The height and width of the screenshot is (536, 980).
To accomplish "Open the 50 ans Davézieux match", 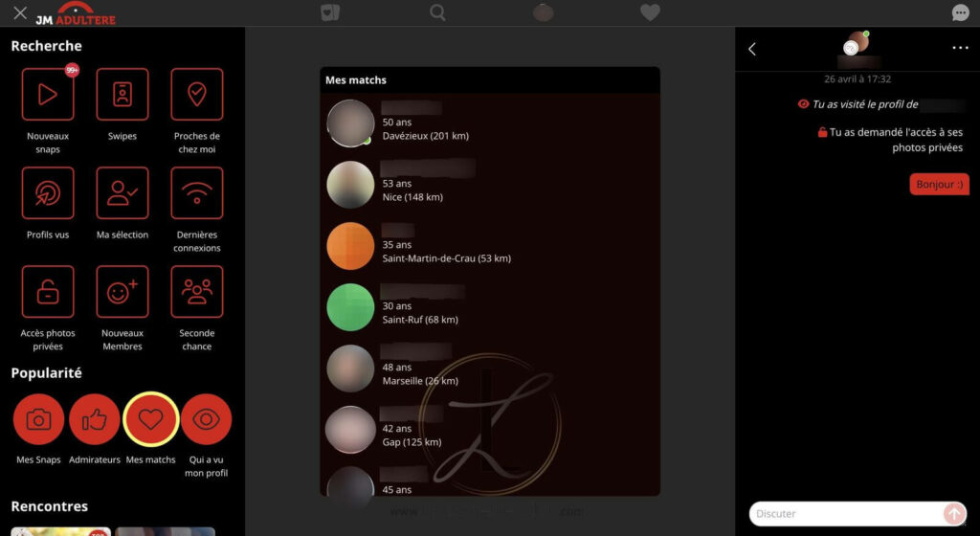I will 490,123.
